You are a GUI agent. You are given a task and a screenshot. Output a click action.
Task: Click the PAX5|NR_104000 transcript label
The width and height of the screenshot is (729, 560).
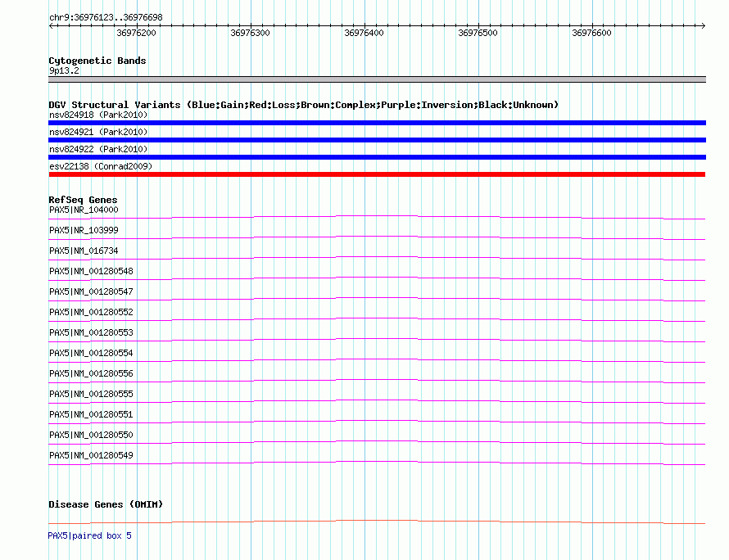tap(84, 210)
